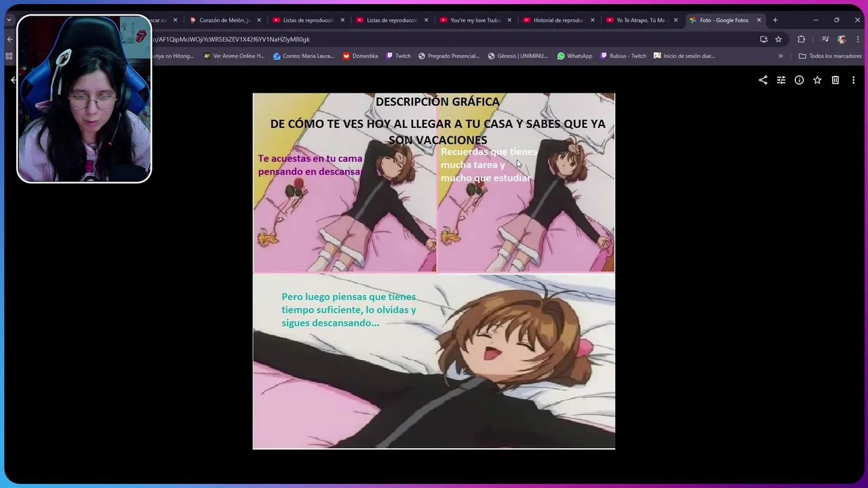This screenshot has height=488, width=868.
Task: Open Pregrado Presencial bookmark
Action: [449, 56]
